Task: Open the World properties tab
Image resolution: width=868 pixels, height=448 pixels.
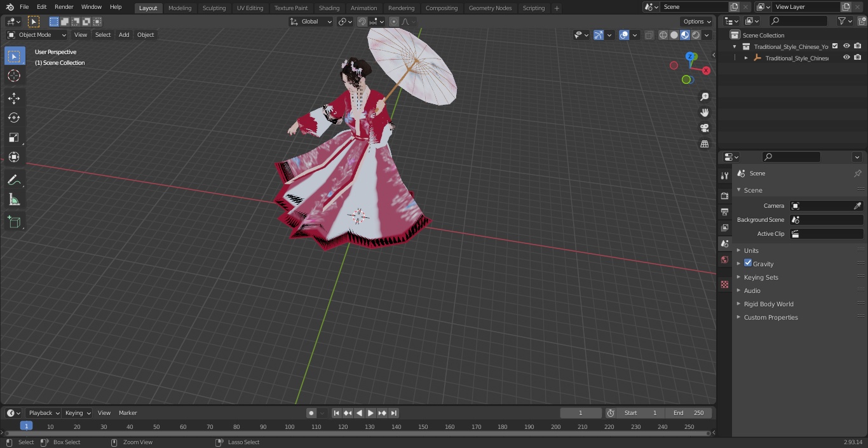Action: [x=724, y=259]
